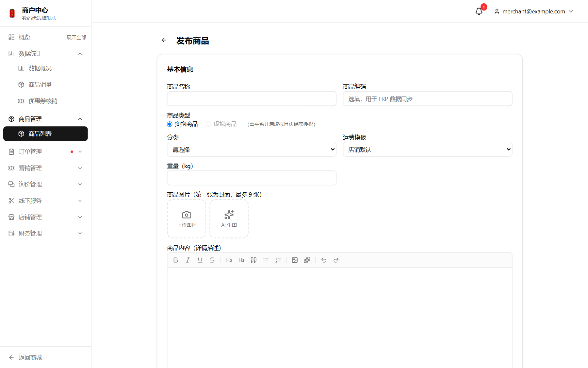Screen dimensions: 588x368
Task: Undo the last editor change
Action: click(x=324, y=260)
